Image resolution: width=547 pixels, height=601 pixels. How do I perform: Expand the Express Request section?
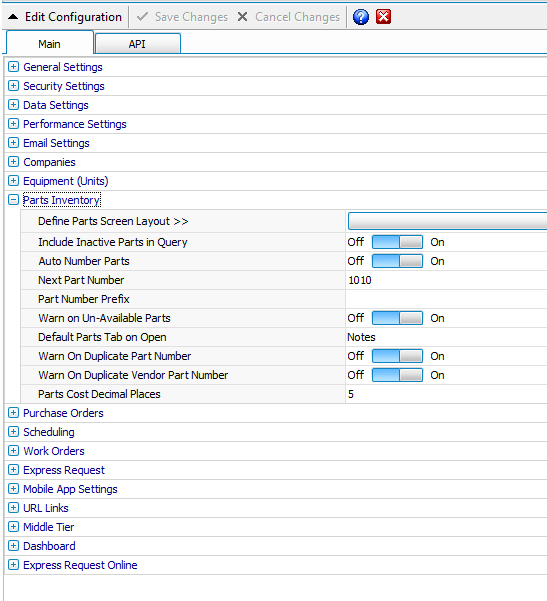tap(13, 470)
